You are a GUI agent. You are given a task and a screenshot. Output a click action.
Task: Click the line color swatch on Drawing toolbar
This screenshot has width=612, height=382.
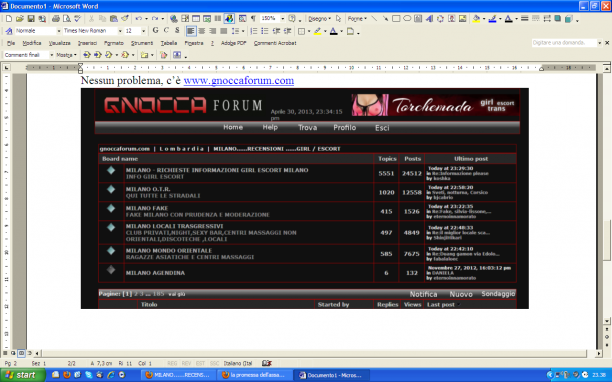point(492,18)
